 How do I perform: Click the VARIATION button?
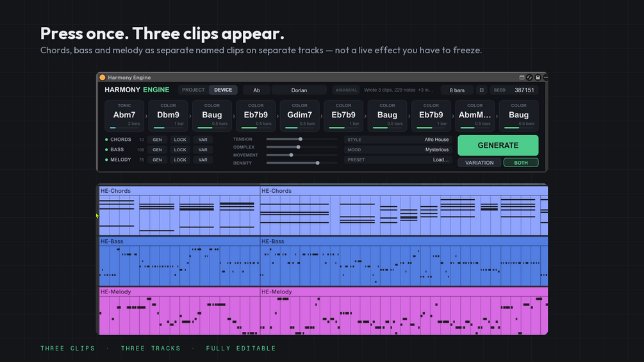pos(479,163)
